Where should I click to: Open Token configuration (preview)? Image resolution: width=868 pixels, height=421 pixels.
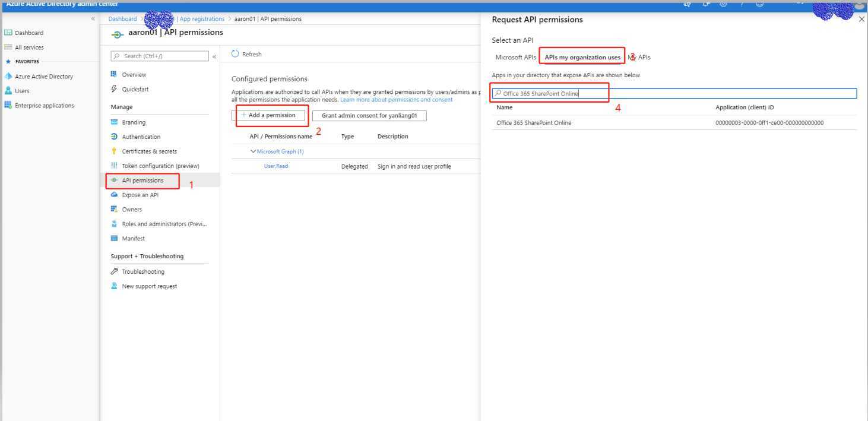click(x=160, y=166)
